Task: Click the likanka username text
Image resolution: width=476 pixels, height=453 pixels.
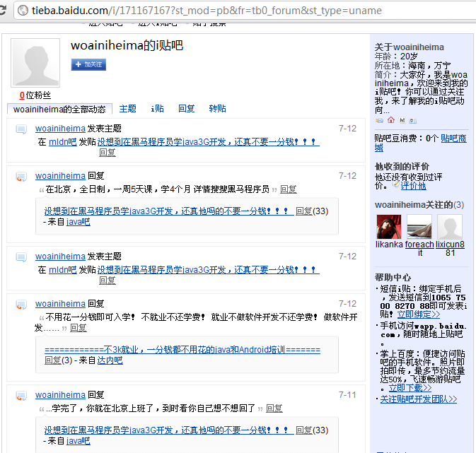Action: coord(389,245)
